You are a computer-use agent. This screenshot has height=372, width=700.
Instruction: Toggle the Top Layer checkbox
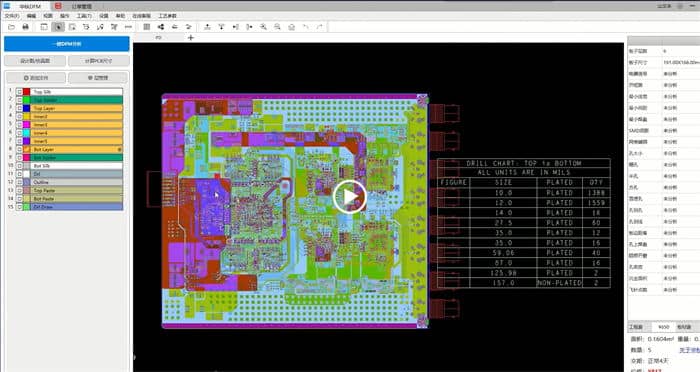click(19, 108)
